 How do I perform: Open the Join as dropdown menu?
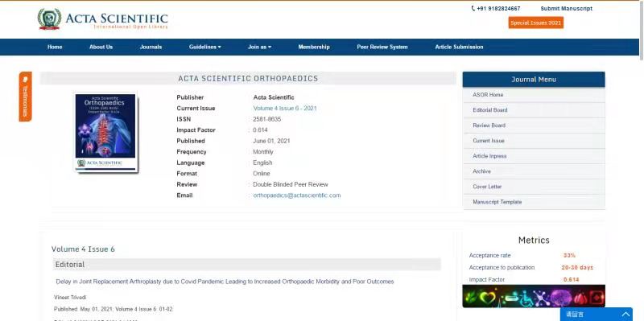coord(259,47)
